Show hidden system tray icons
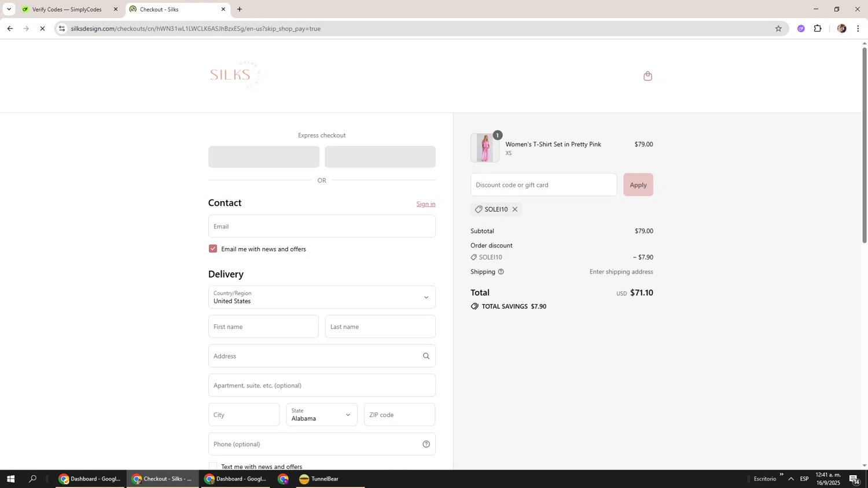 click(x=791, y=479)
